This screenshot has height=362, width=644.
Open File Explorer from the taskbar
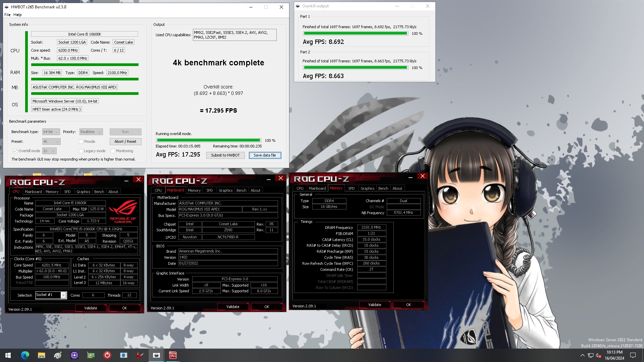click(41, 355)
